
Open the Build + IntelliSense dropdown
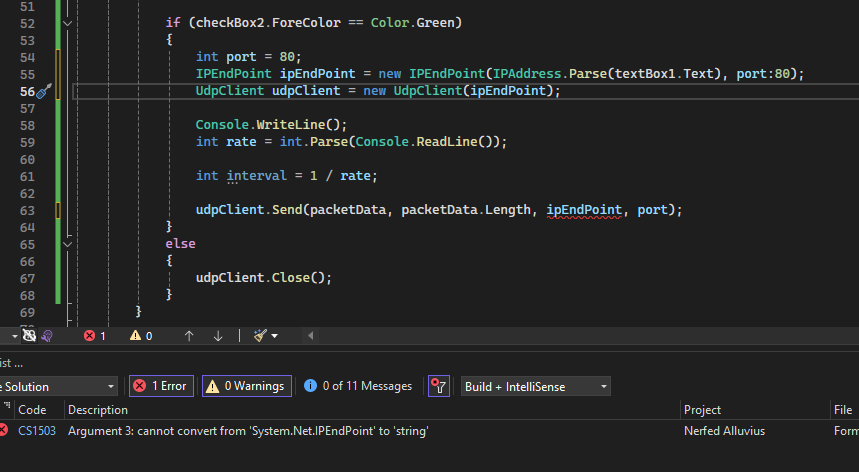point(535,386)
